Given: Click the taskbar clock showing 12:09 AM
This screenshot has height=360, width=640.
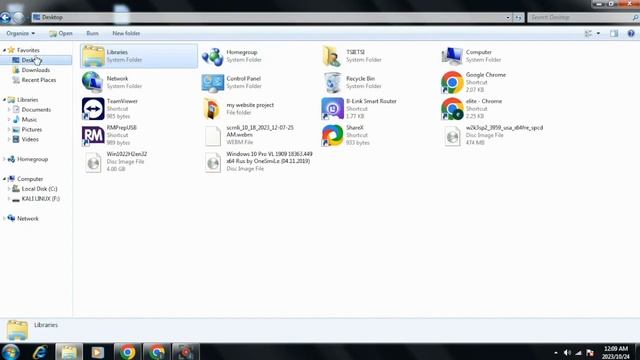Looking at the screenshot, I should point(616,353).
